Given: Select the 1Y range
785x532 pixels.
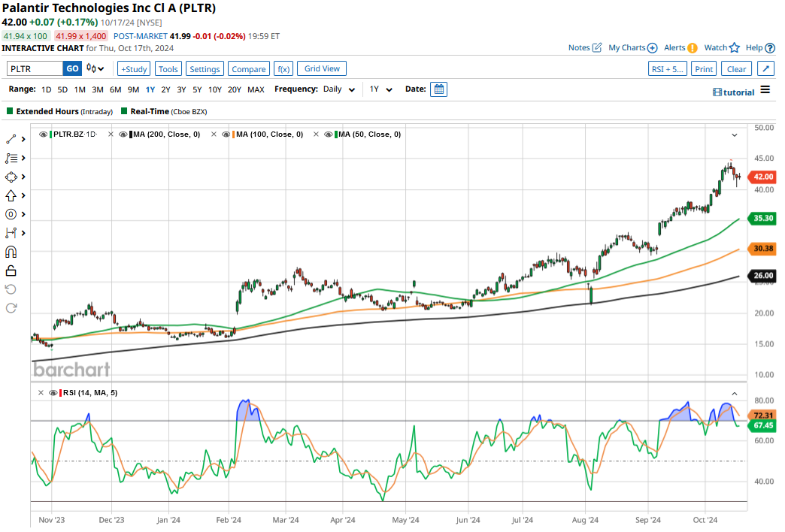Looking at the screenshot, I should (x=150, y=89).
